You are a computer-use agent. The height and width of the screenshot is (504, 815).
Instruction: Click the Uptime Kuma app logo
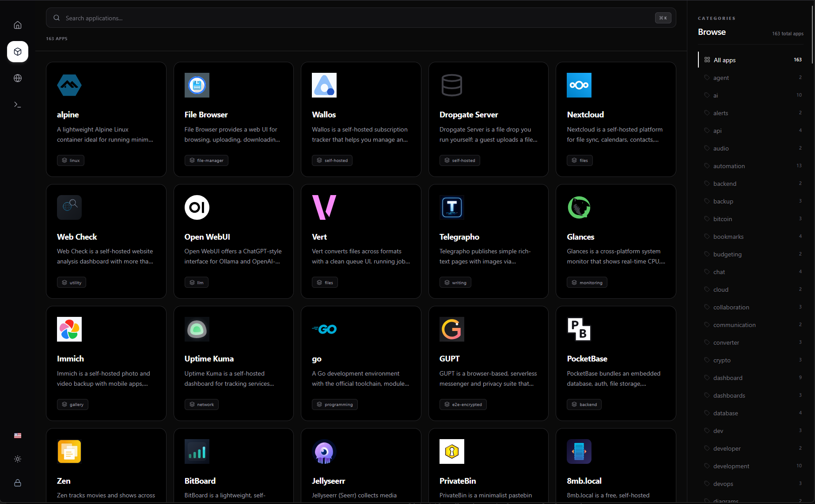click(197, 329)
